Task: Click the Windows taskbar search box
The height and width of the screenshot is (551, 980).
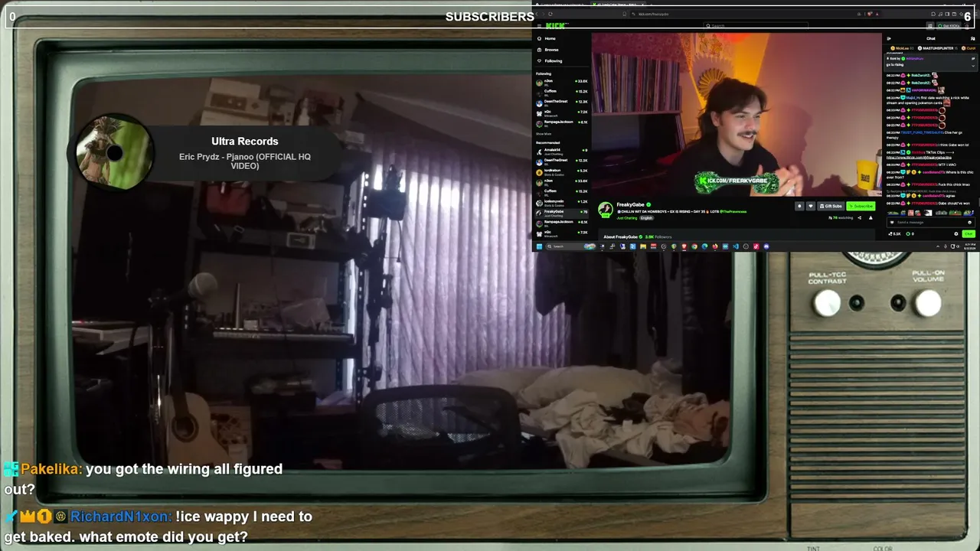Action: (x=571, y=246)
